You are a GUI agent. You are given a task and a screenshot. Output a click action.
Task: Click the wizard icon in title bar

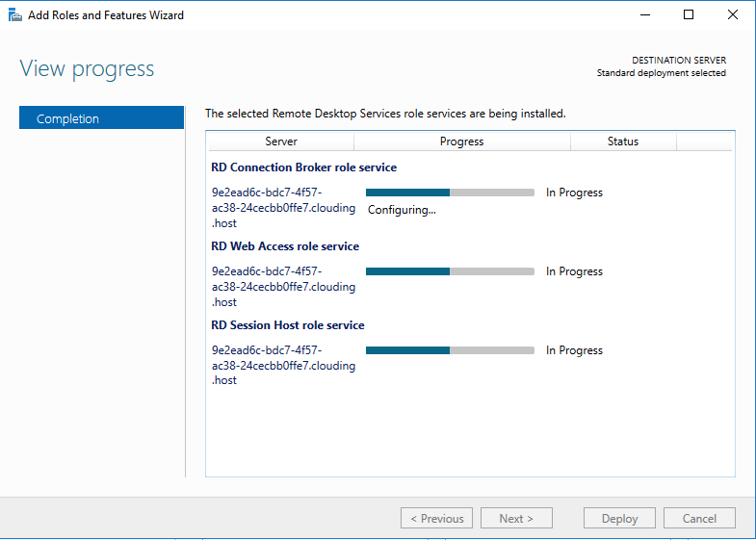(15, 15)
